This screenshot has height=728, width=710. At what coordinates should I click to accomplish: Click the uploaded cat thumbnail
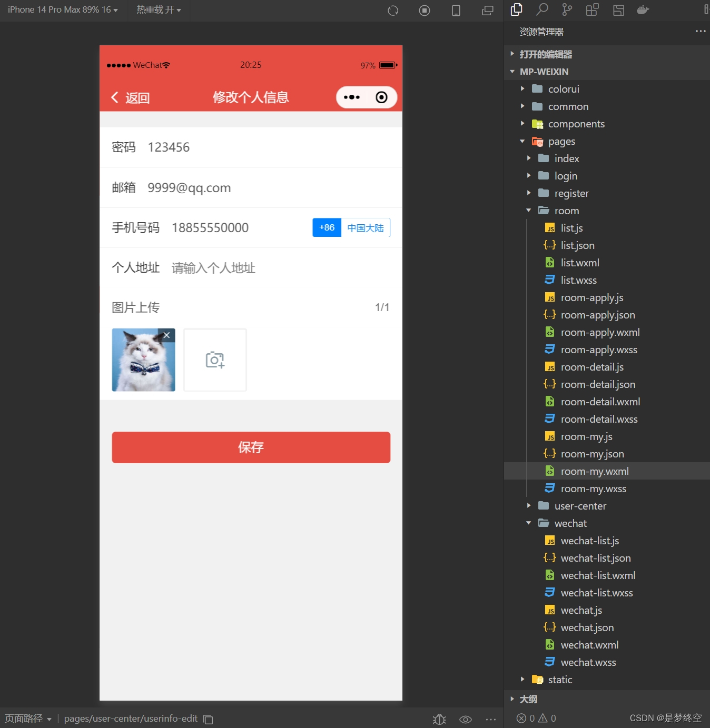click(143, 360)
